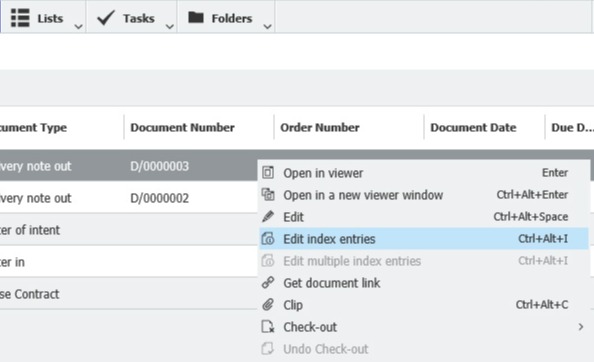Select 'very note out' cell beside D/0000002
The image size is (594, 362).
36,198
